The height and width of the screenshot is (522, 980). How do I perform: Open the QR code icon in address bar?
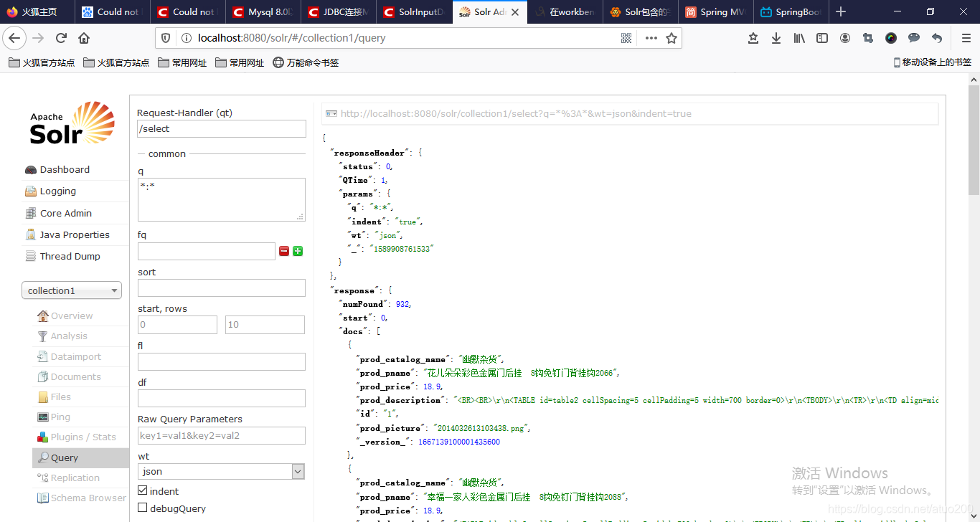(626, 38)
